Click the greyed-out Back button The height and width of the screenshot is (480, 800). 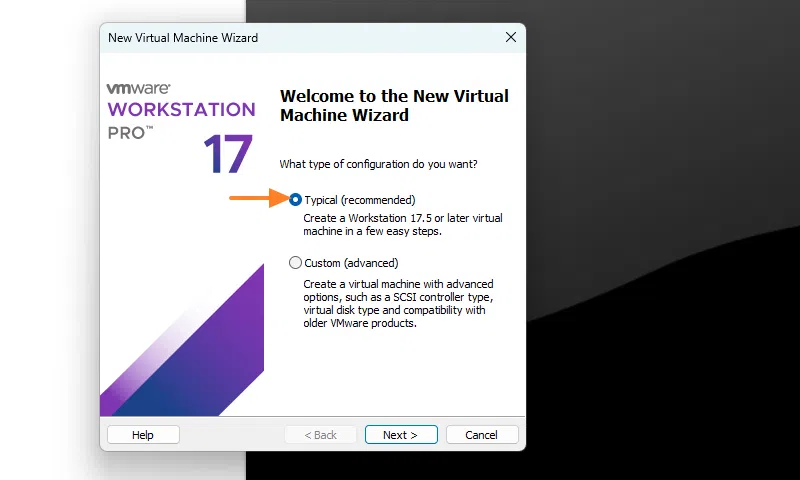point(320,435)
